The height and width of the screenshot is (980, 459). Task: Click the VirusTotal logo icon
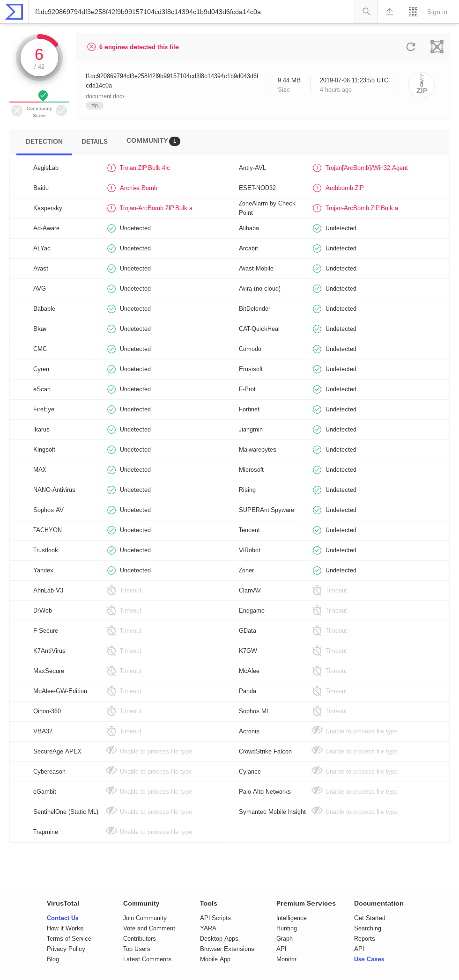[x=14, y=12]
